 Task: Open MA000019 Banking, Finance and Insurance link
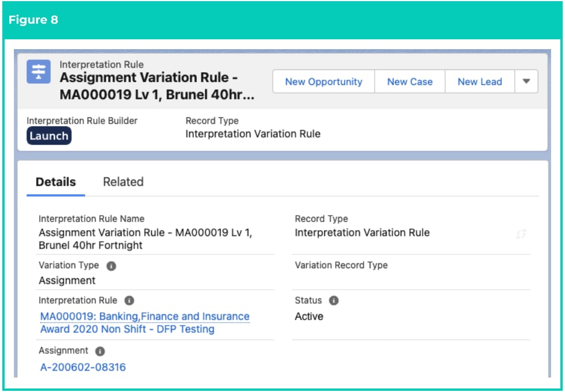point(145,323)
